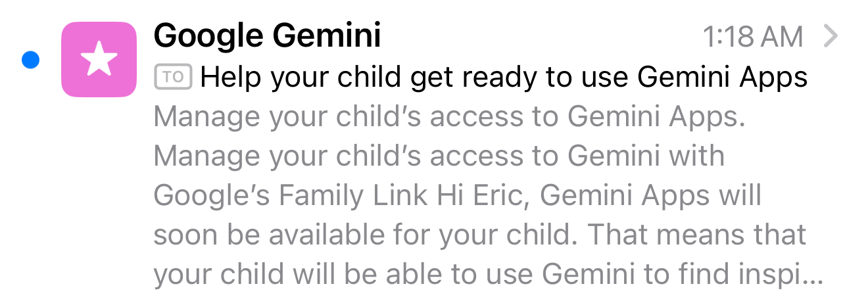Click the white star inside the avatar
Image resolution: width=868 pixels, height=303 pixels.
pyautogui.click(x=99, y=58)
